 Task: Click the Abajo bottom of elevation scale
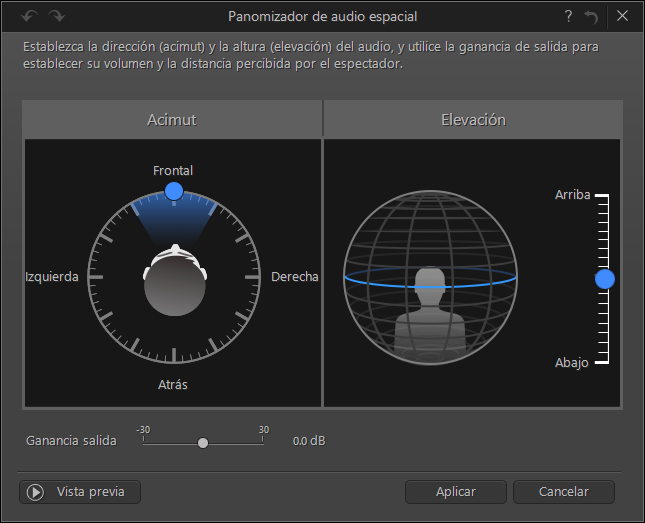click(602, 362)
